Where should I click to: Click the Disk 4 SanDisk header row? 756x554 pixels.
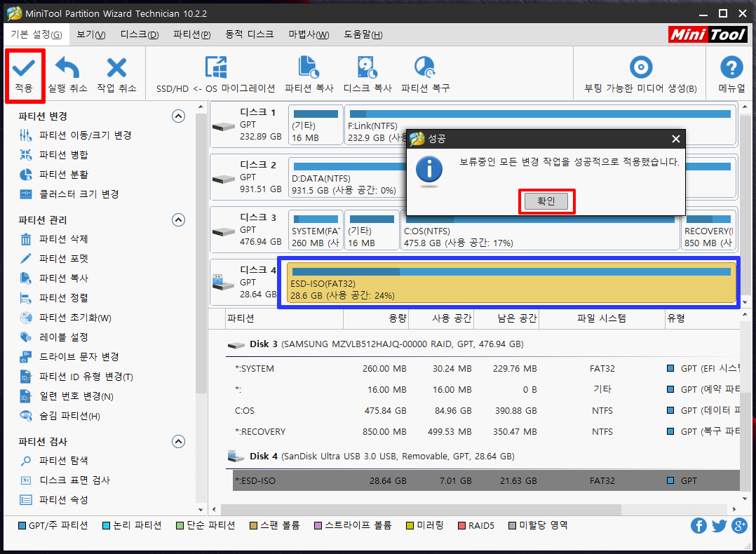pos(482,456)
